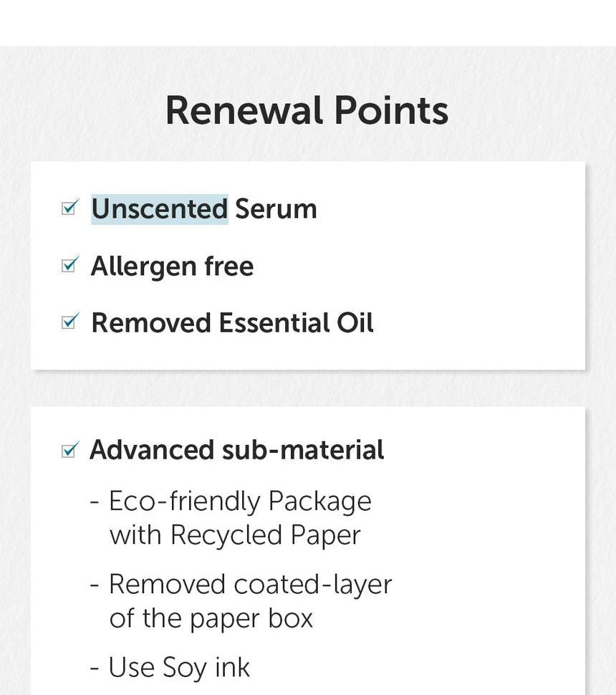Toggle the Advanced sub-material checkbox
The width and height of the screenshot is (616, 695).
coord(69,451)
